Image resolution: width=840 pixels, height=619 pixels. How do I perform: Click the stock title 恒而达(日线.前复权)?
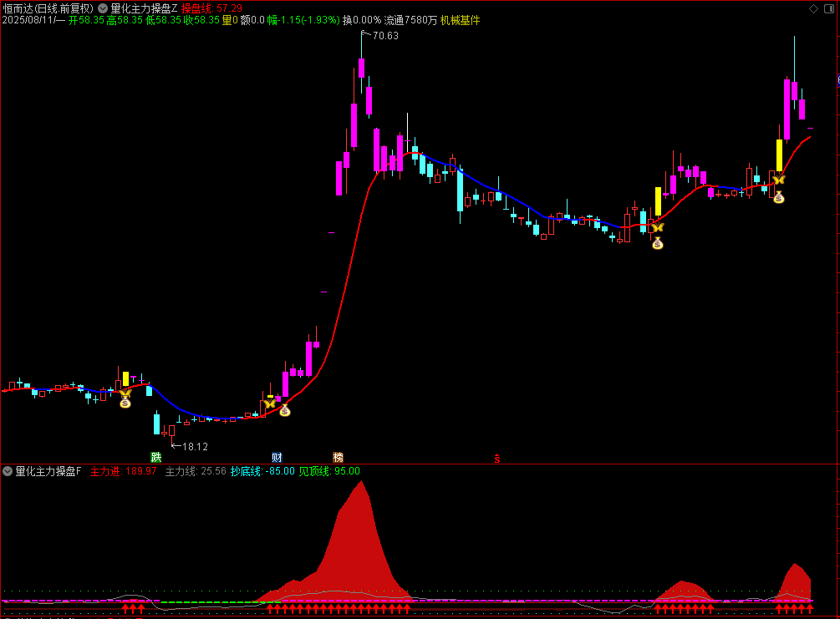[48, 8]
